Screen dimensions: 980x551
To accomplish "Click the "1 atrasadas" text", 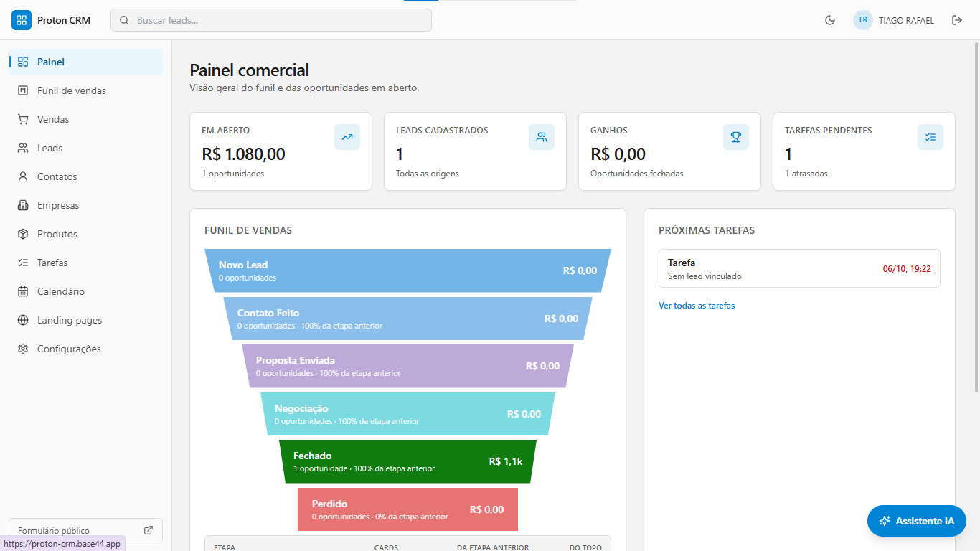I will 806,174.
